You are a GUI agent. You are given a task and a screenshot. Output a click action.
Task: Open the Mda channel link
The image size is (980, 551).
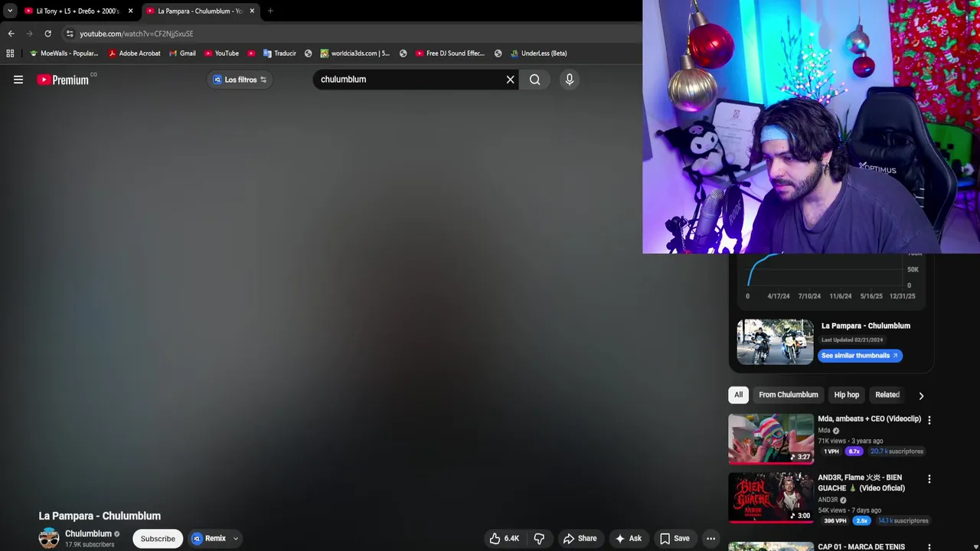pyautogui.click(x=824, y=431)
